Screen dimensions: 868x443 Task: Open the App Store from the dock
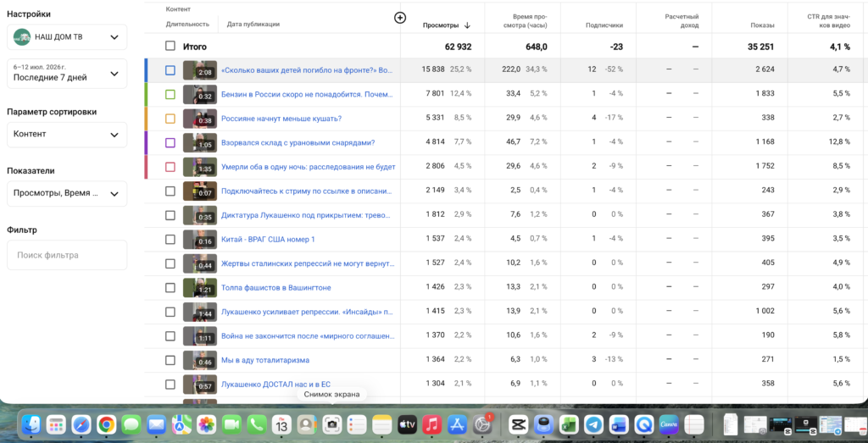click(457, 424)
